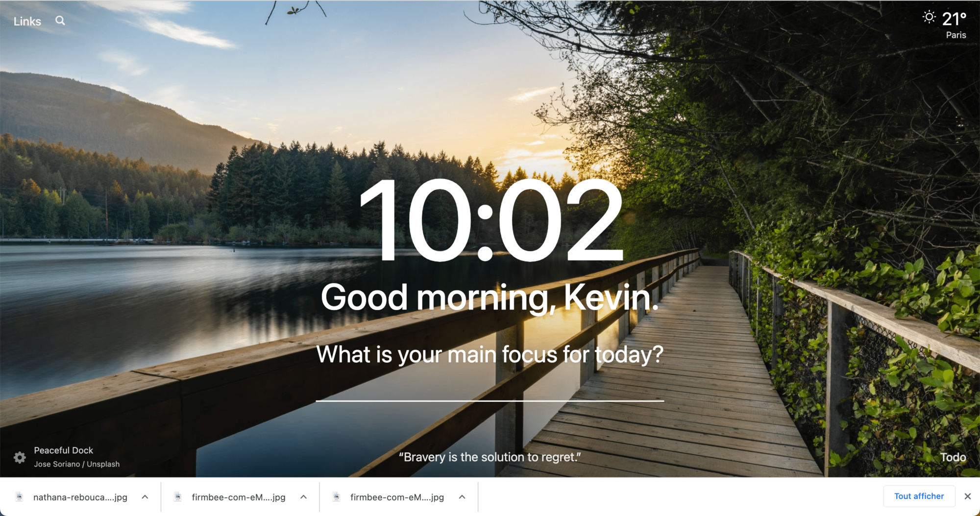Expand the chevron of the middle firmbee download

[303, 497]
